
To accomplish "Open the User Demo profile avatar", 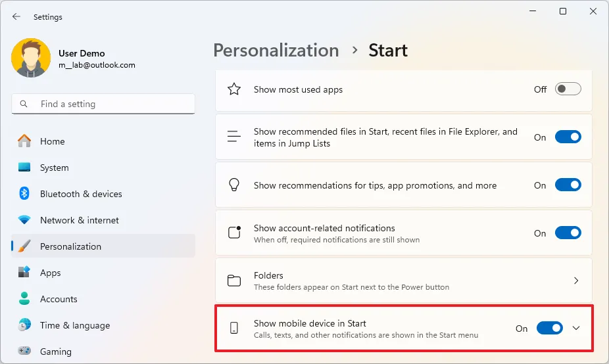I will (31, 57).
